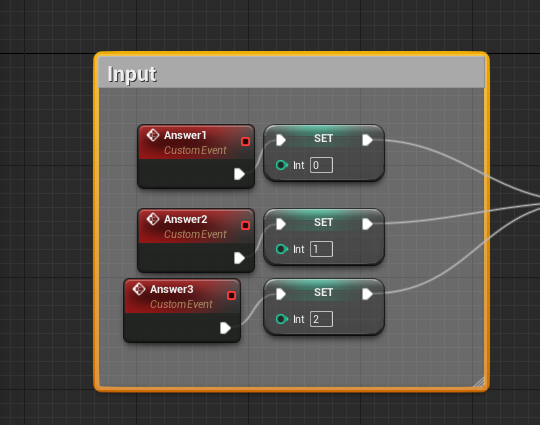Click the Int value field containing 1
The image size is (540, 425).
321,249
